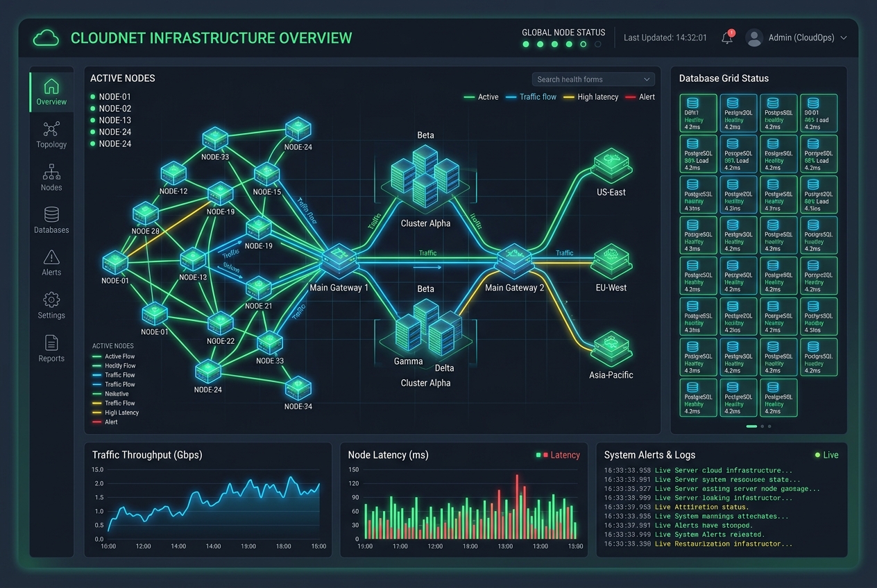Toggle the red Alert legend in the top bar
This screenshot has width=877, height=588.
[640, 97]
